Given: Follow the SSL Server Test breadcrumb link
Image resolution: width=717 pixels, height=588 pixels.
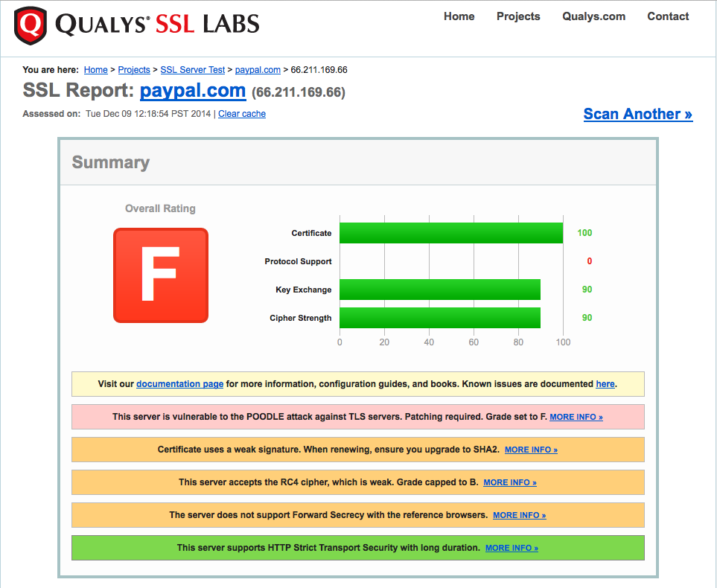Looking at the screenshot, I should pyautogui.click(x=193, y=69).
